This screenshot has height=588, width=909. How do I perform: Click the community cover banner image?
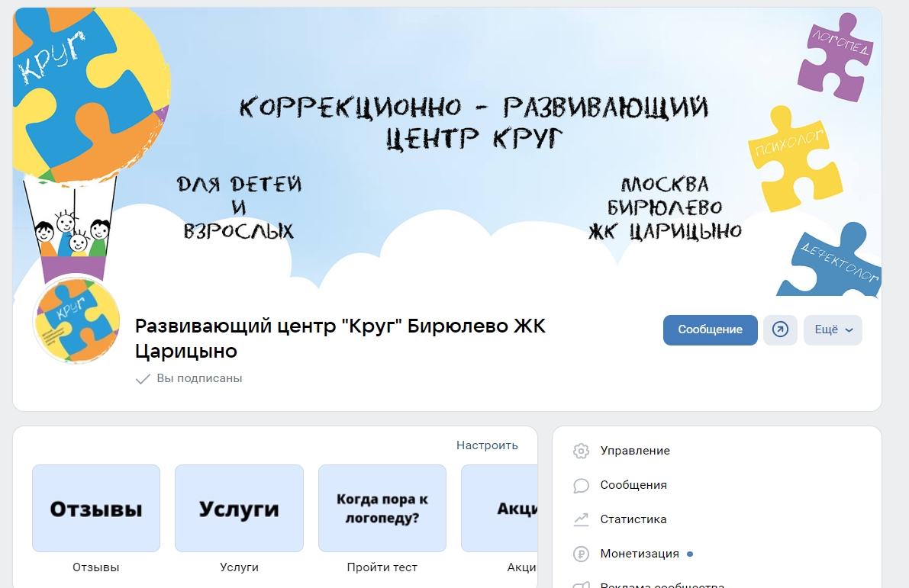coord(447,152)
